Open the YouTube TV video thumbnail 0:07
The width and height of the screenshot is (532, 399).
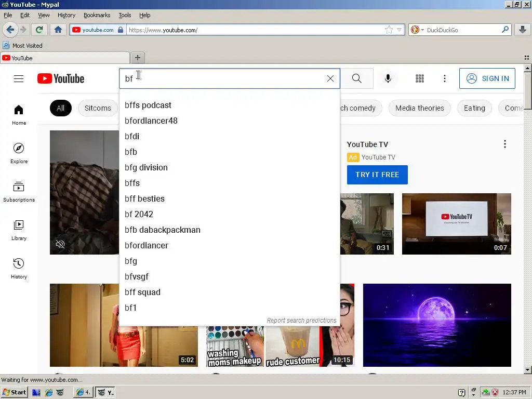456,224
